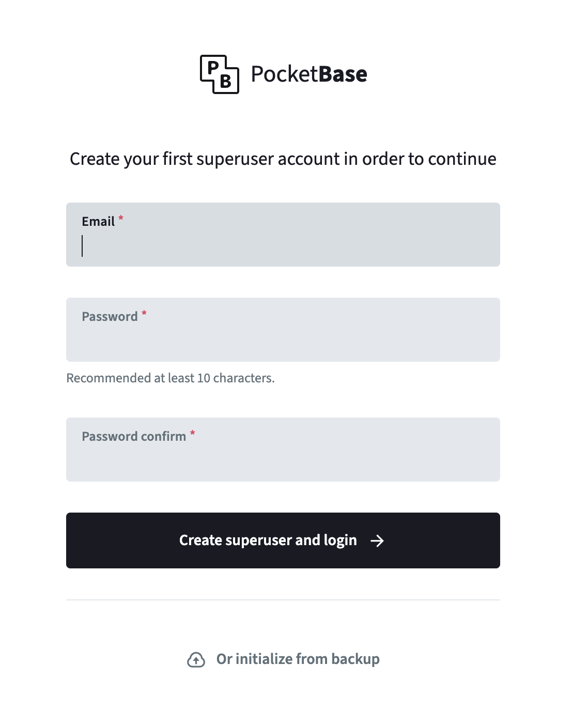This screenshot has width=588, height=711.
Task: Click the blinking text cursor in Email
Action: [82, 246]
